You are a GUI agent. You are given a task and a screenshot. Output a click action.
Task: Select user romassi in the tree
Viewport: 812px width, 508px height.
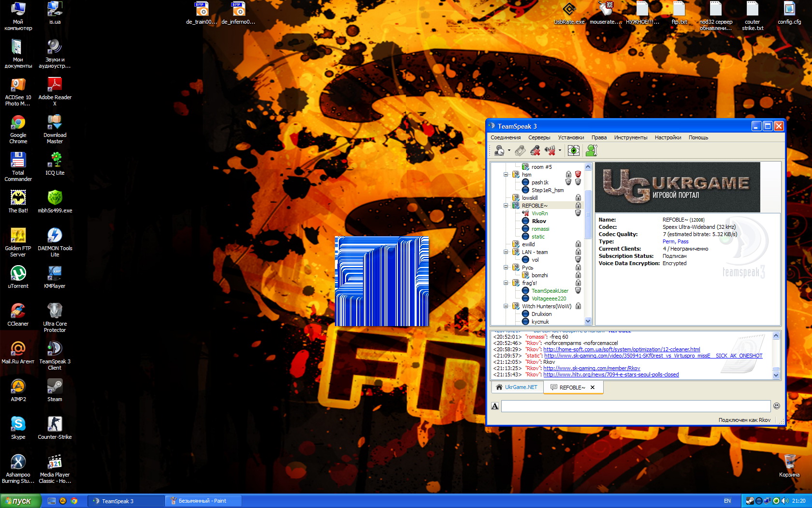pos(540,229)
